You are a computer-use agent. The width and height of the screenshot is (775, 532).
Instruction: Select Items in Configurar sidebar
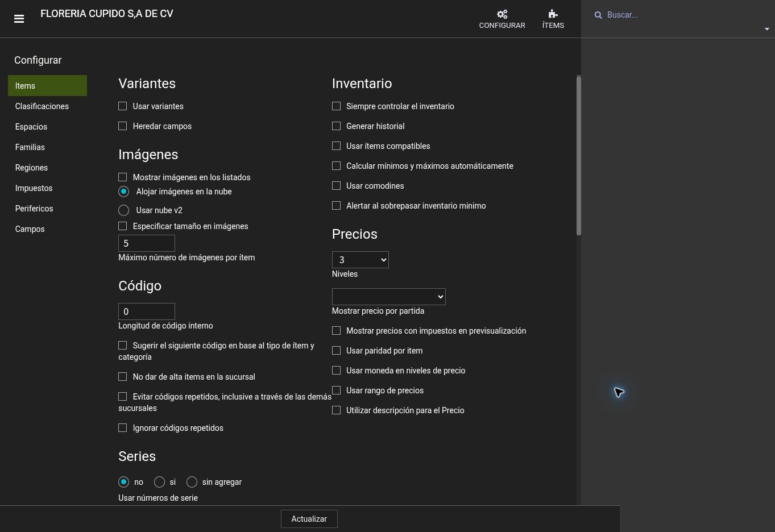pyautogui.click(x=47, y=86)
